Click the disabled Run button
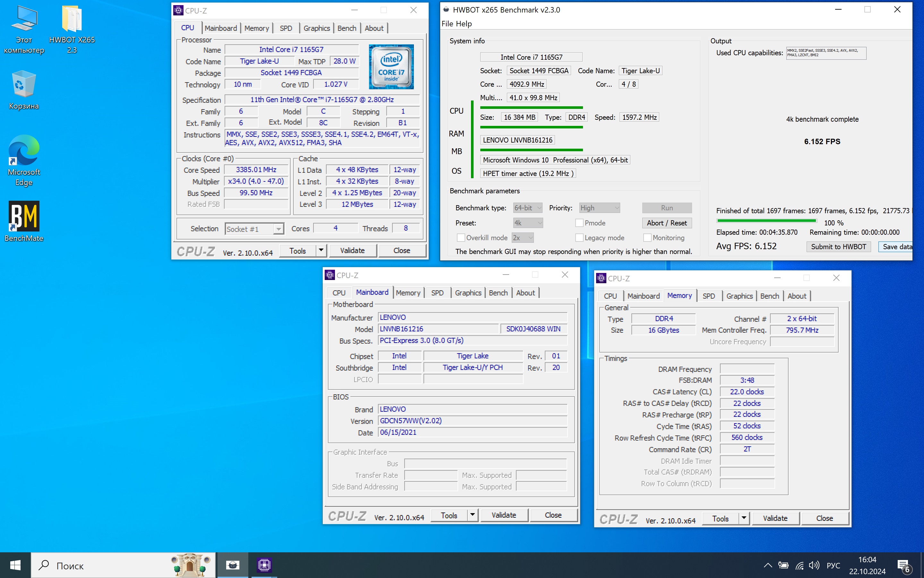Screen dimensions: 924x578 click(667, 208)
